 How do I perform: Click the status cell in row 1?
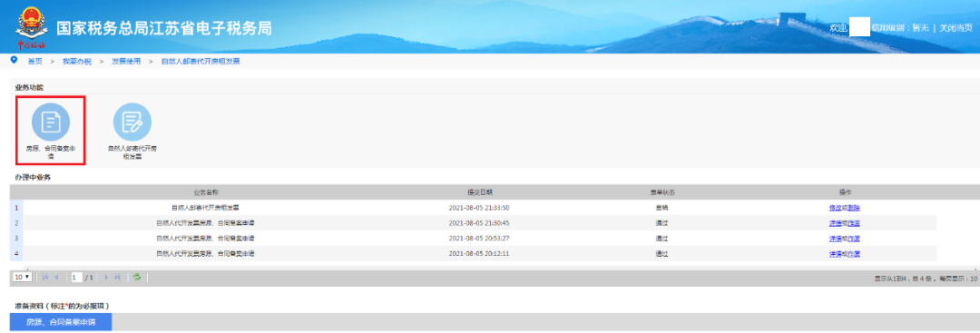[661, 208]
